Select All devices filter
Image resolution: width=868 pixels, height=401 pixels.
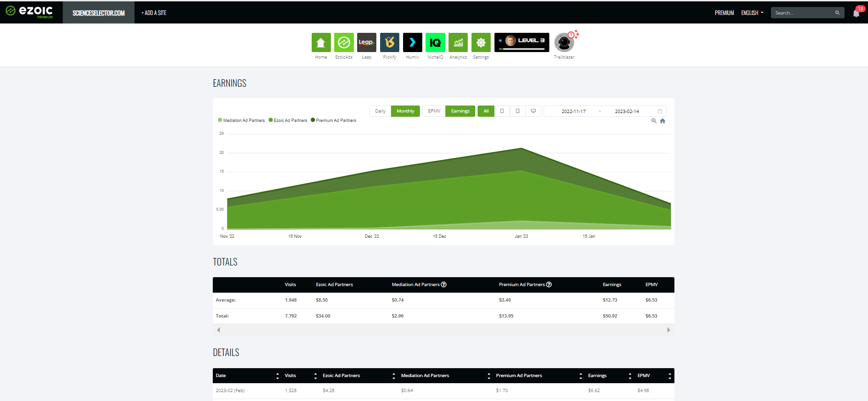click(x=486, y=111)
